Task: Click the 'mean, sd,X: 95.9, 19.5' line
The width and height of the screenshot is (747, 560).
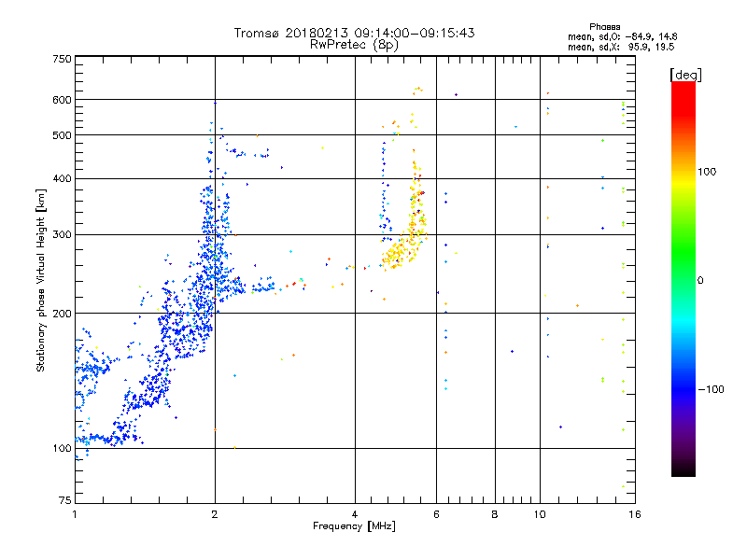Action: [x=621, y=47]
